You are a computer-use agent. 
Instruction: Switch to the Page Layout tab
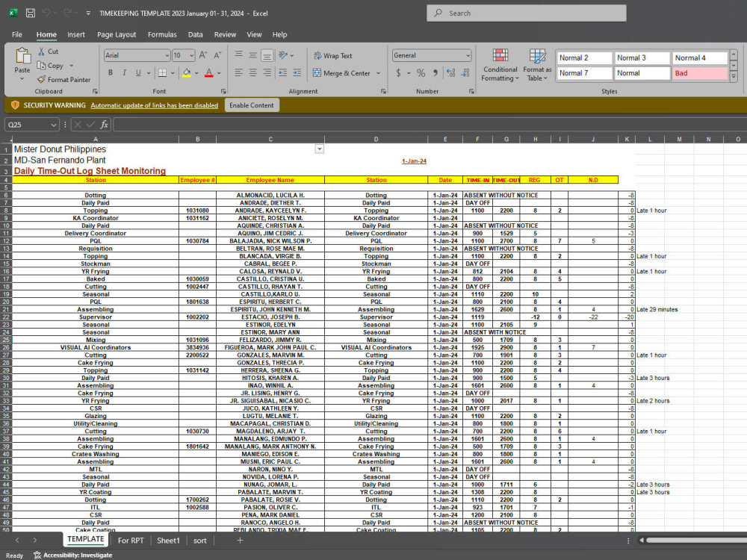117,35
